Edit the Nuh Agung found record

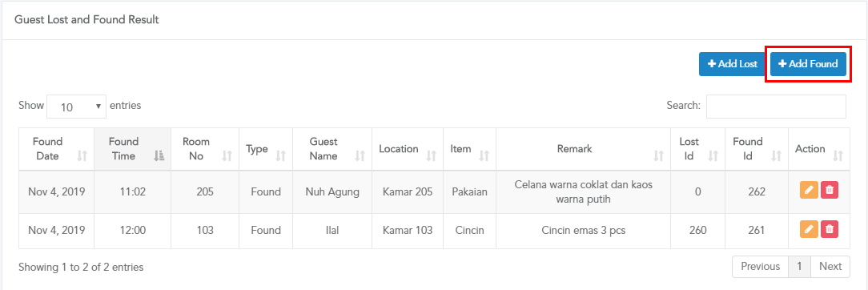[x=809, y=190]
